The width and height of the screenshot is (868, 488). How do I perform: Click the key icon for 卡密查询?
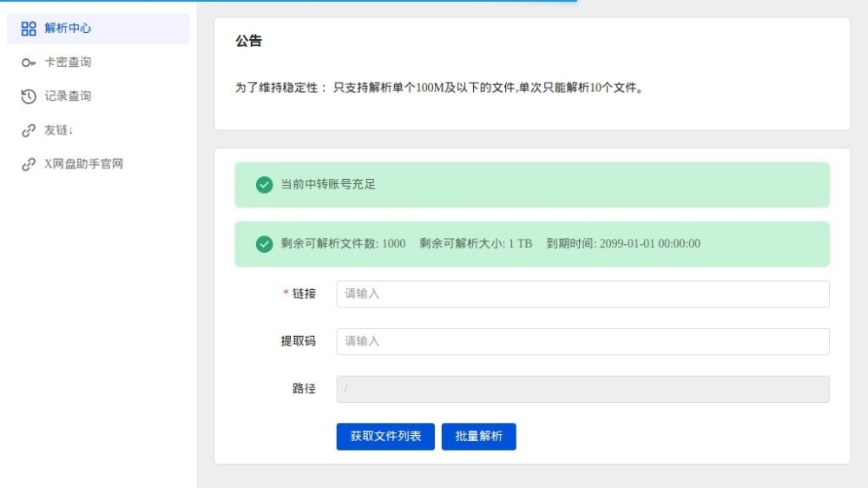tap(29, 63)
